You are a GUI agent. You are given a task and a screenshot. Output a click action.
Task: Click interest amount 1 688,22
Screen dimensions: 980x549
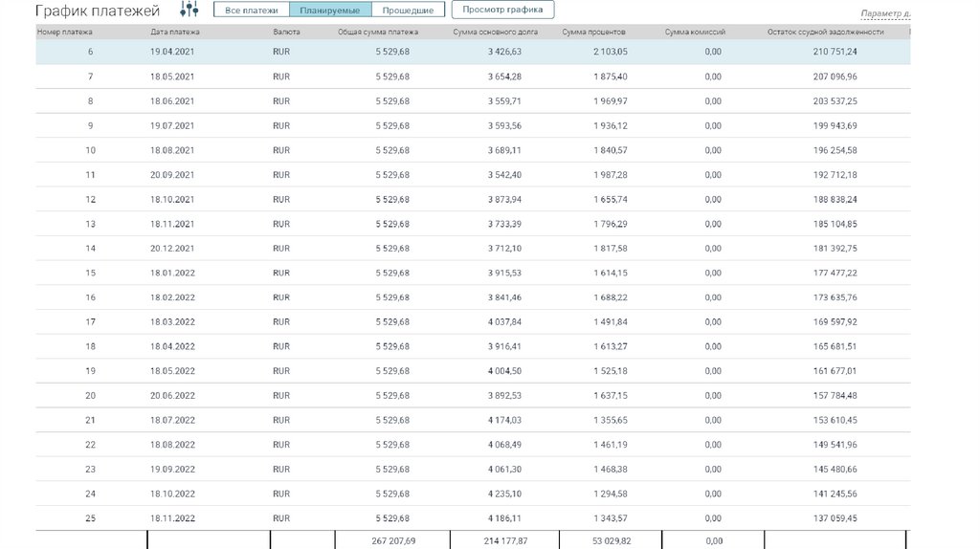tap(611, 297)
